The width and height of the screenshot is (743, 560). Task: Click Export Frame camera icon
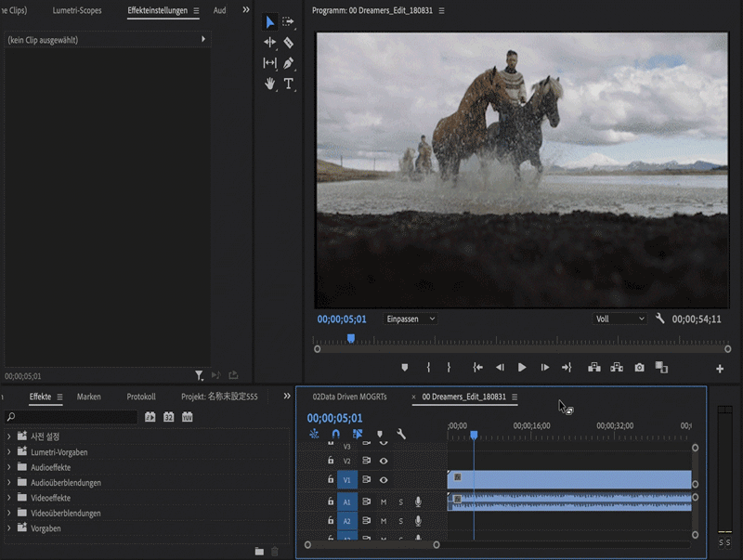(x=639, y=368)
